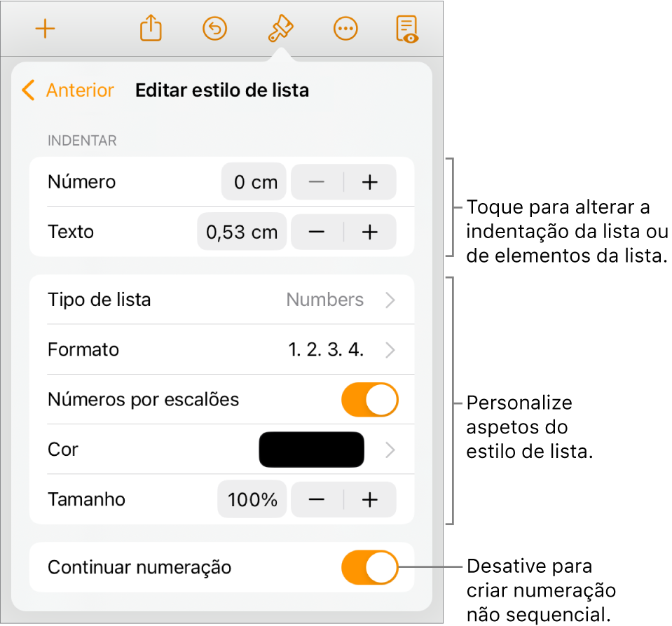Decrease the Número indentation
This screenshot has height=626, width=672.
click(x=317, y=181)
